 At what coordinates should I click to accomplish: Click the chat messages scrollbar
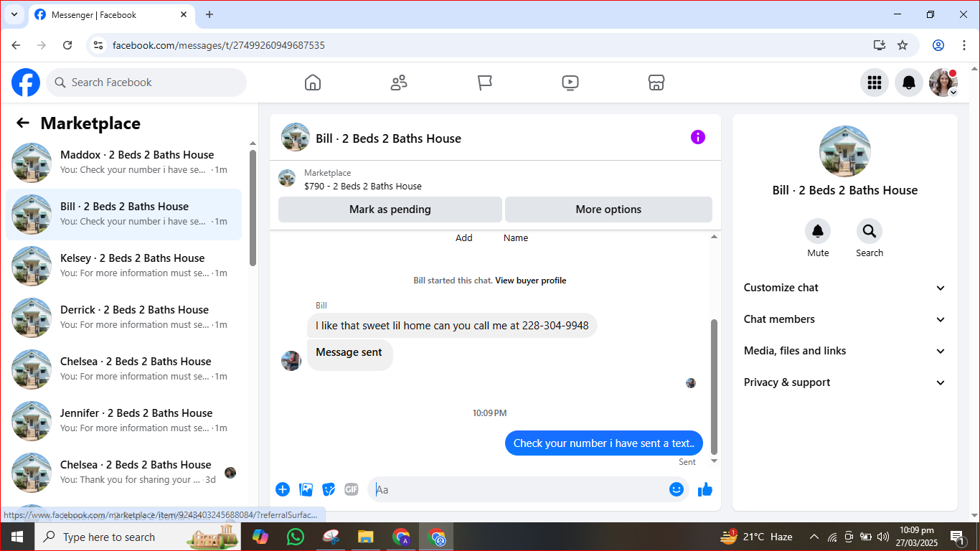714,386
